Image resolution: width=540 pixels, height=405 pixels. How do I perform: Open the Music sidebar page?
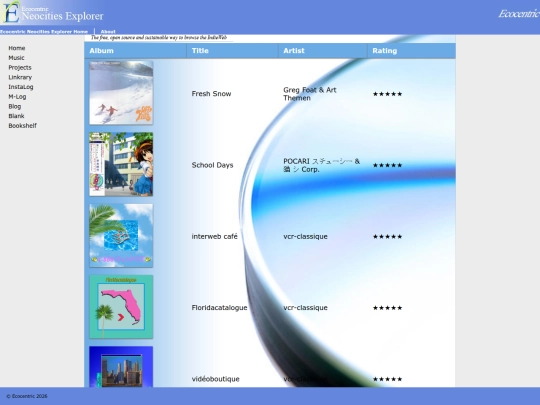click(16, 58)
